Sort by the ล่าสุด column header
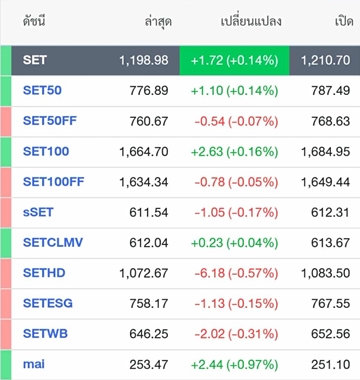This screenshot has height=380, width=360. click(158, 22)
